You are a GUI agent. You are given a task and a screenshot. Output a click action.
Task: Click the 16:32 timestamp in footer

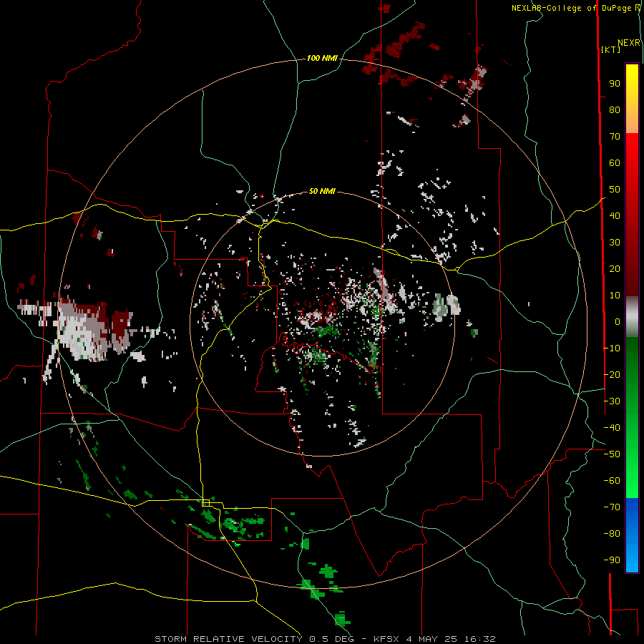(479, 639)
